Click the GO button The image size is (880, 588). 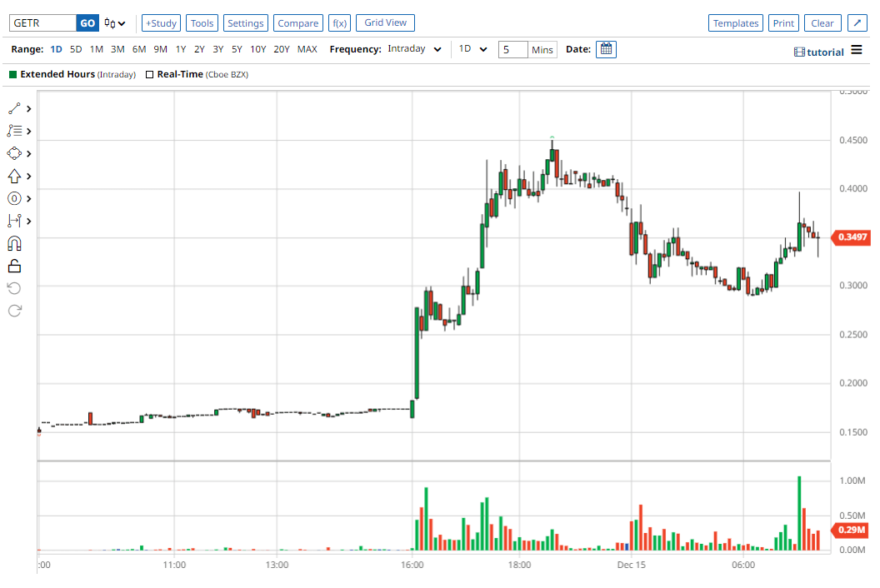(x=87, y=23)
